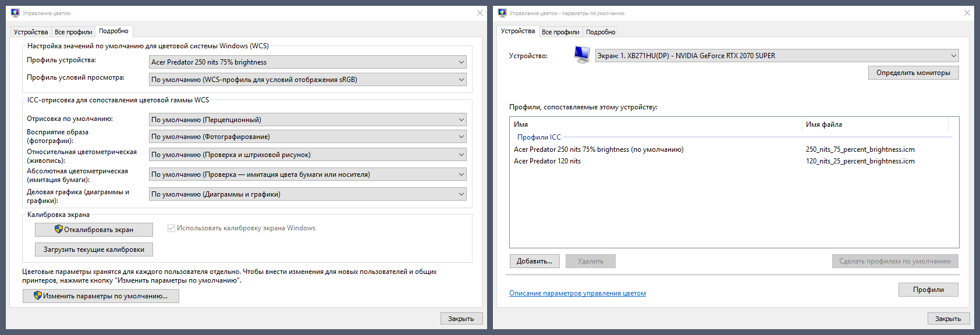The image size is (980, 335).
Task: Open the photo perception rendering dropdown (Фотографирование)
Action: click(x=308, y=137)
